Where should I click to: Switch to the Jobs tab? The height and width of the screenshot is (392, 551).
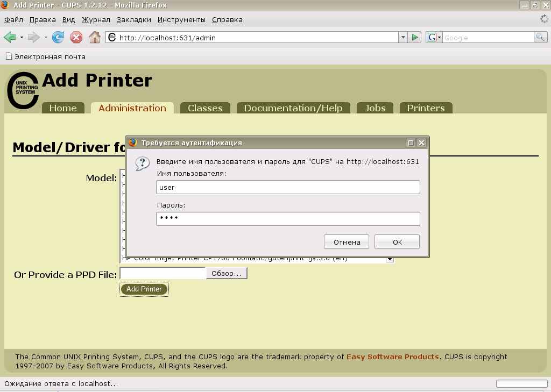click(375, 108)
